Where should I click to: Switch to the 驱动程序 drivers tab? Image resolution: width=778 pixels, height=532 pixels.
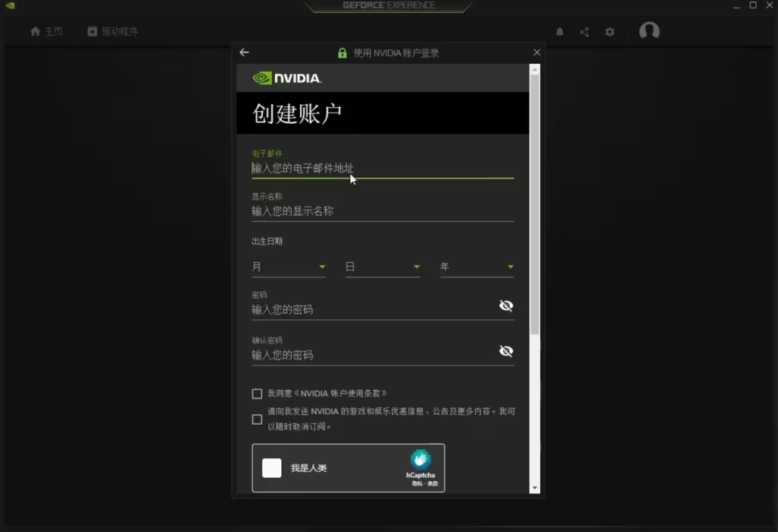click(x=112, y=32)
